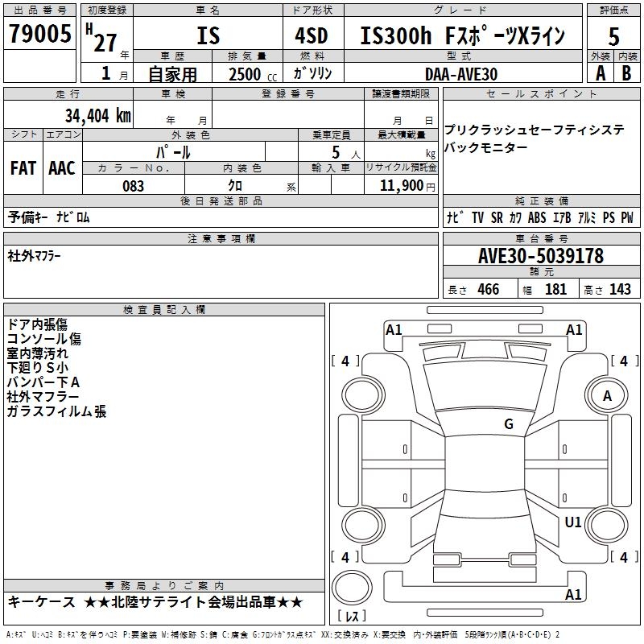Click the AAC air conditioner cell

pos(62,168)
